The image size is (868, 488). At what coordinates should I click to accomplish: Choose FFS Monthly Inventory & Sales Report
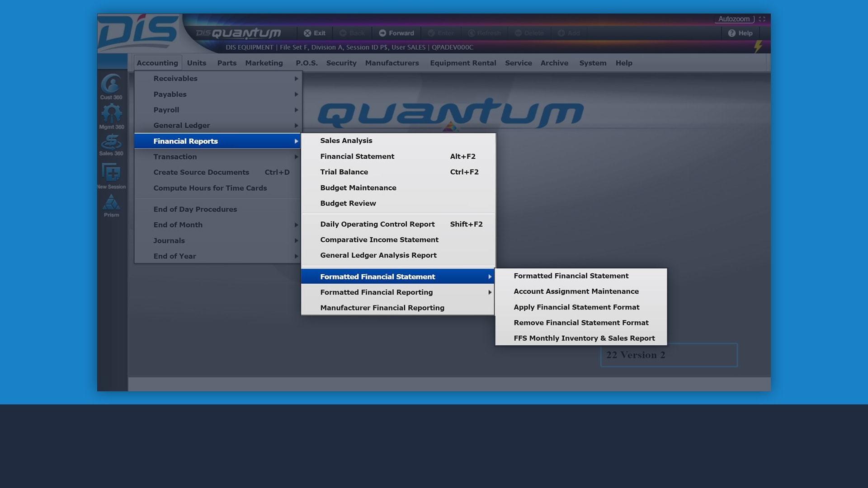[x=581, y=338]
